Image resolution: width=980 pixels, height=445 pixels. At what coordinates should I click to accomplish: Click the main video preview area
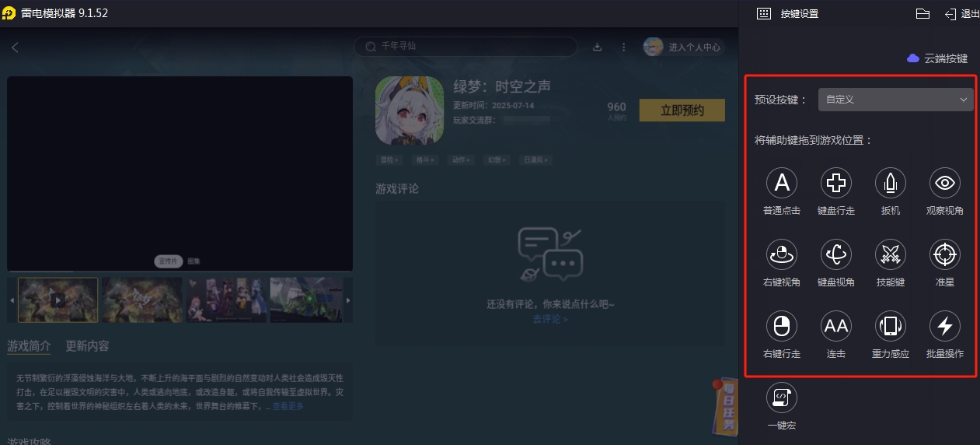[180, 173]
